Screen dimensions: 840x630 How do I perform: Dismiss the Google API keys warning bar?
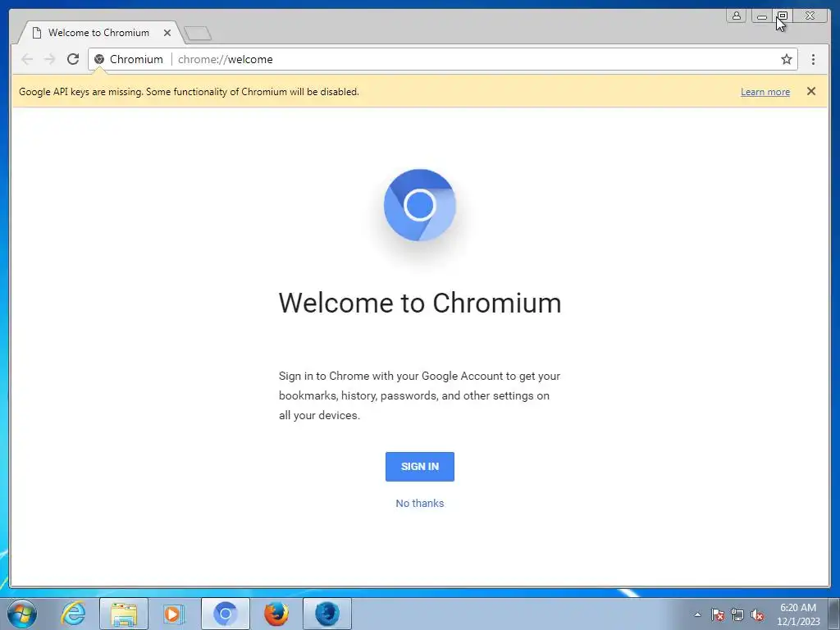click(x=811, y=91)
